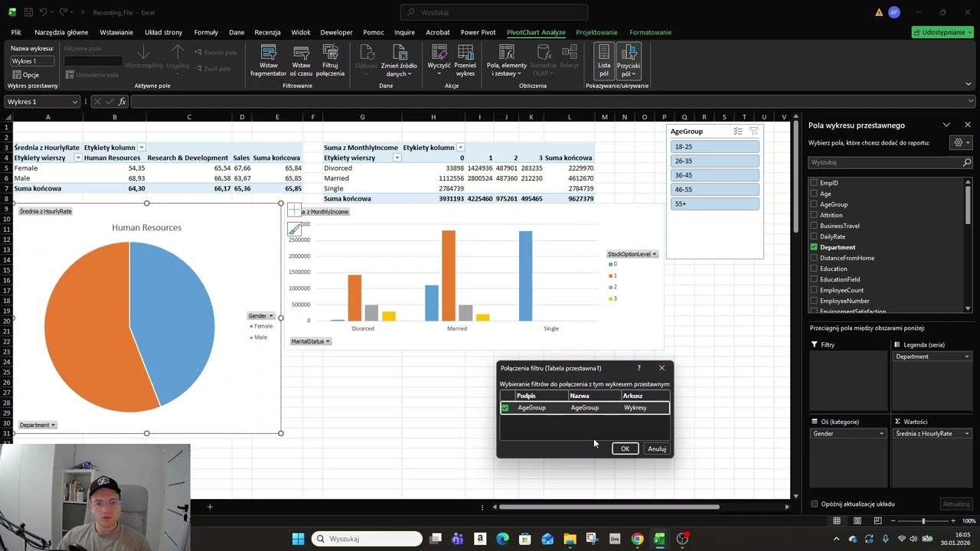
Task: Open Department field button on pie chart
Action: (x=38, y=425)
